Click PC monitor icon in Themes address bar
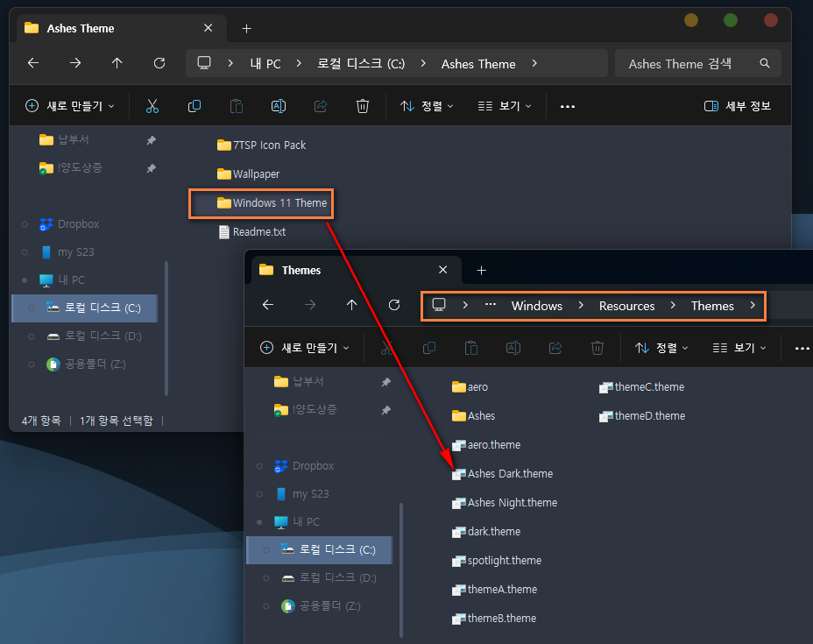 pos(439,305)
